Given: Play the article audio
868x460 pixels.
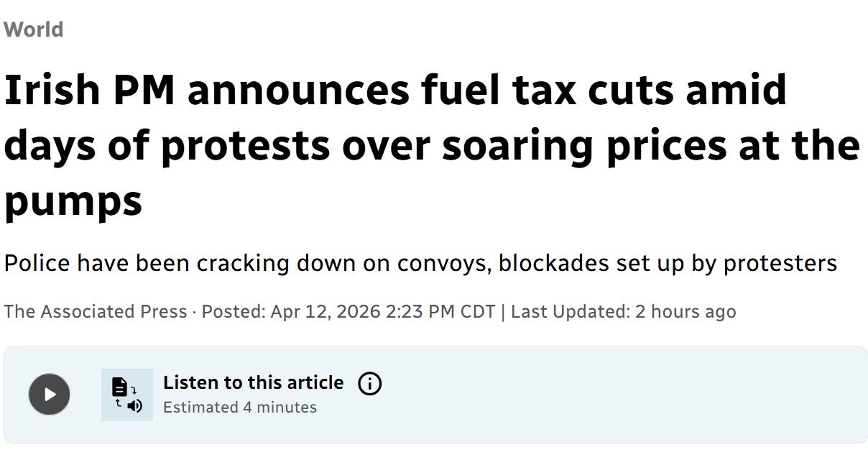Looking at the screenshot, I should [x=49, y=394].
